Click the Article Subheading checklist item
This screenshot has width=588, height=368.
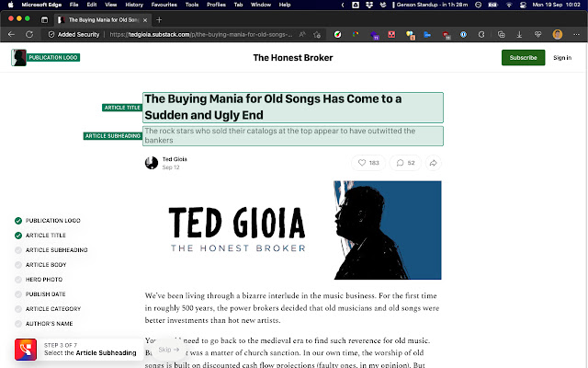pyautogui.click(x=51, y=250)
